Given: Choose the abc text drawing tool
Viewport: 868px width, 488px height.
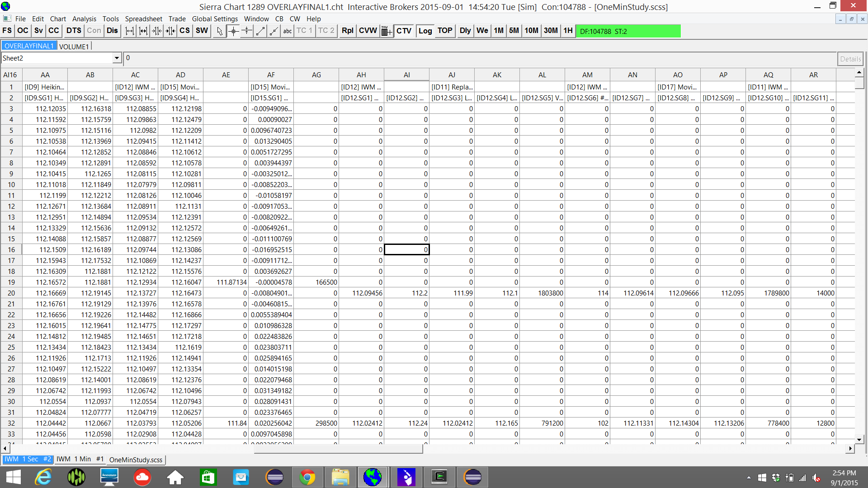Looking at the screenshot, I should tap(288, 31).
